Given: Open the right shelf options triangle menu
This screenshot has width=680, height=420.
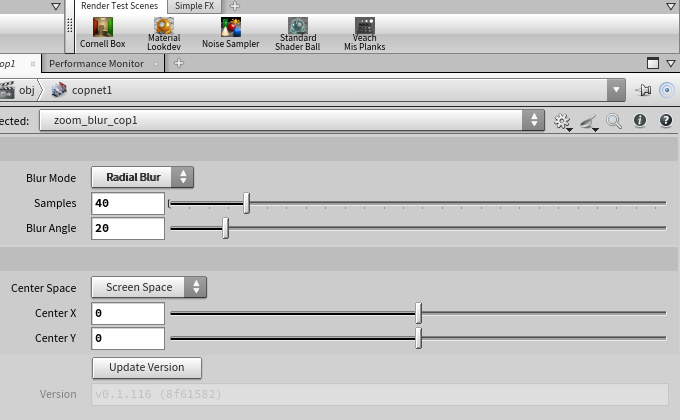Looking at the screenshot, I should [670, 6].
